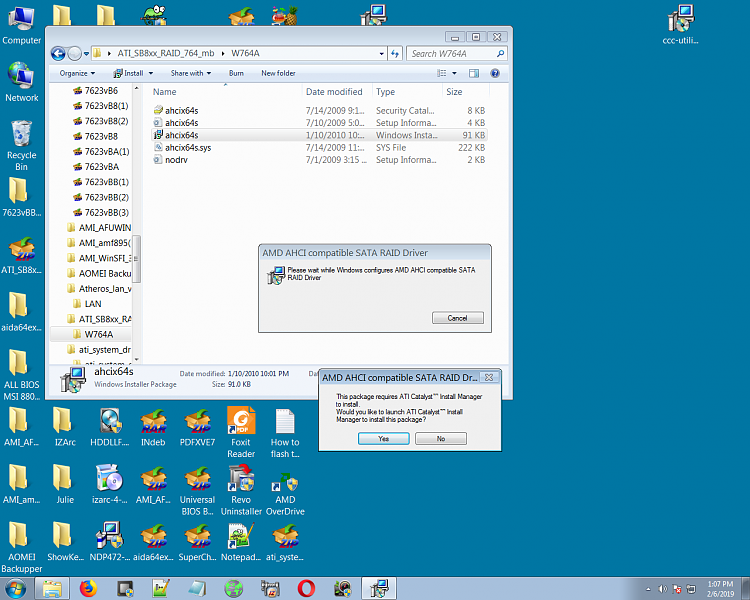Select the ahcix64s.sys file
Viewport: 750px width, 600px height.
[x=319, y=147]
